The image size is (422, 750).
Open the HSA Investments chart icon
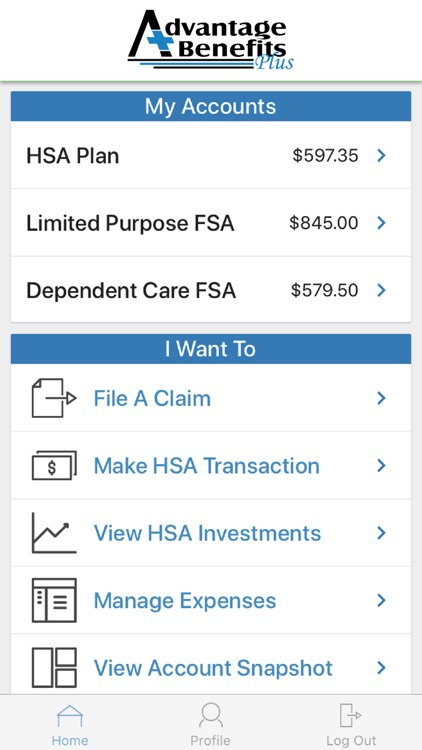pos(54,533)
